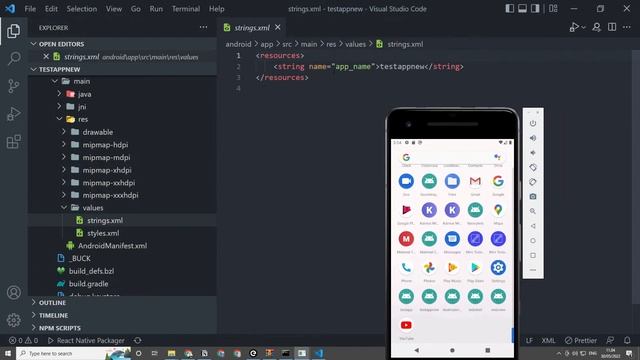Open the Manage gear menu

(13, 320)
